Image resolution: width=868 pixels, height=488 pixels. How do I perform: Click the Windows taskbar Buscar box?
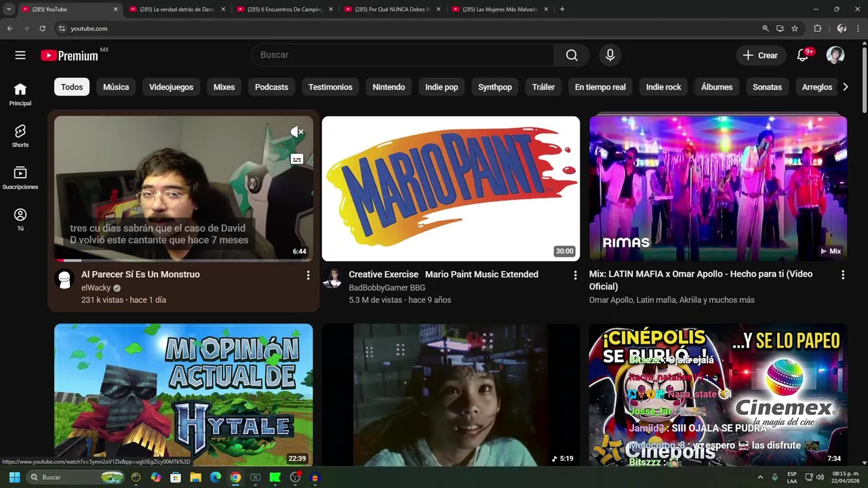click(x=76, y=477)
